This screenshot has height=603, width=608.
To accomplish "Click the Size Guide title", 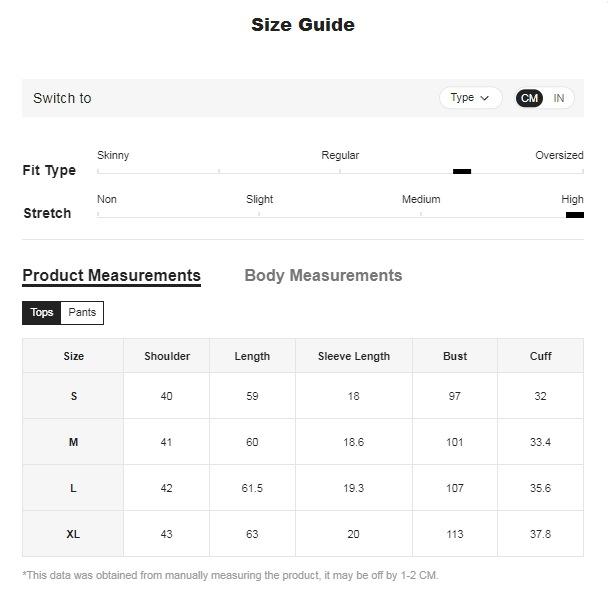I will [303, 25].
